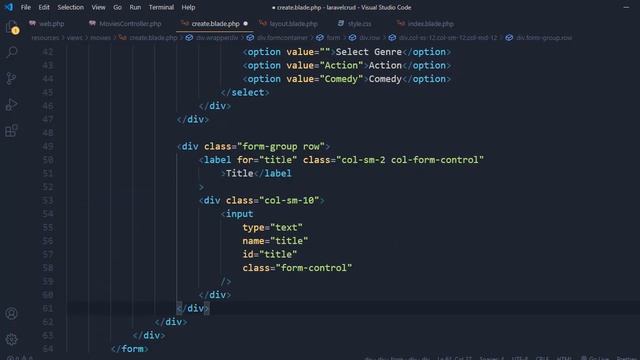Image resolution: width=640 pixels, height=360 pixels.
Task: Click the unsaved dot on create.blade.php tab
Action: click(245, 24)
